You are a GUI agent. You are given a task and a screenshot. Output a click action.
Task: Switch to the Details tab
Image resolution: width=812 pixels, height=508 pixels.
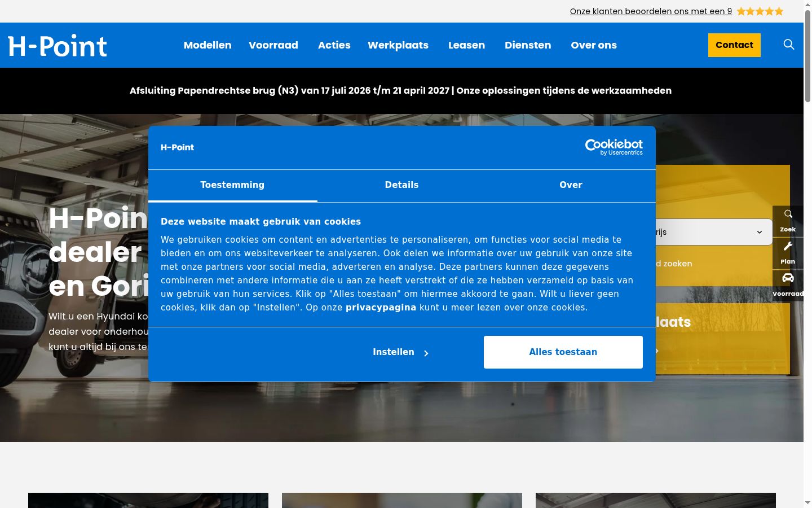pyautogui.click(x=401, y=185)
